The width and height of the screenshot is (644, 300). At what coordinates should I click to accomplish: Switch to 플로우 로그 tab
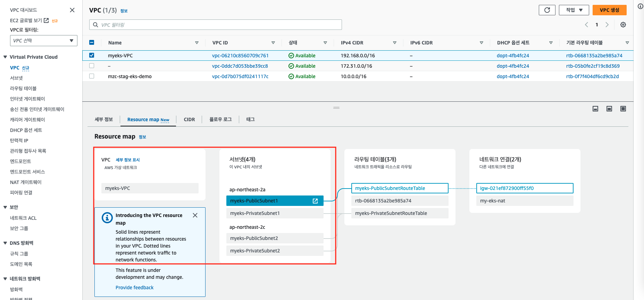click(x=220, y=119)
